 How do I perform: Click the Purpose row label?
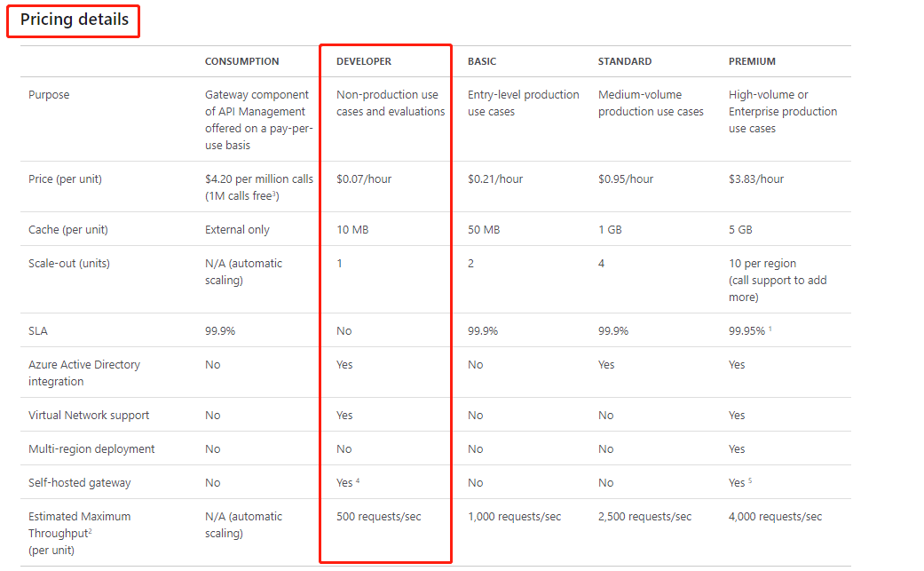coord(49,95)
